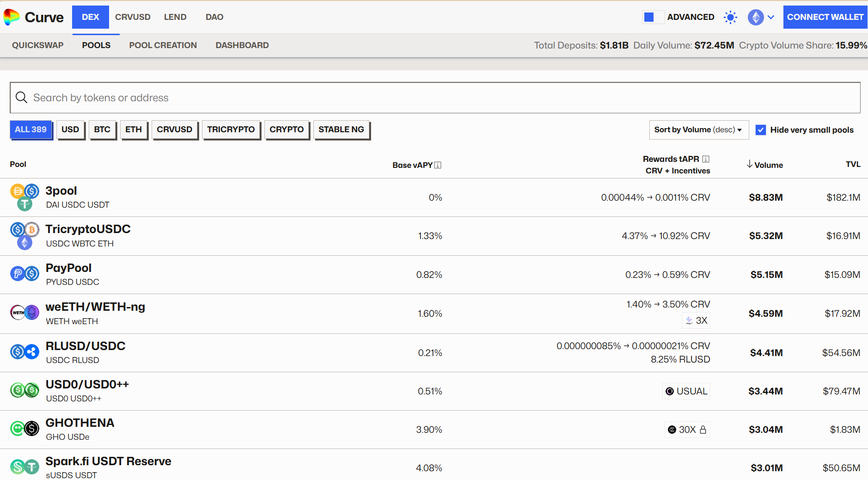868x480 pixels.
Task: Open the RLUSD/USDC pool name
Action: (86, 346)
